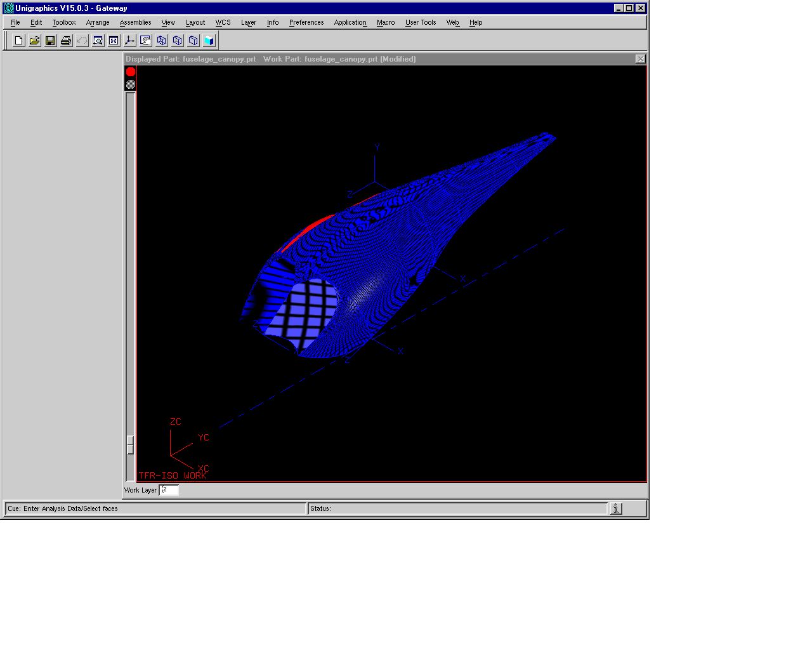Open a part with the folder icon
This screenshot has height=650, width=812.
tap(35, 41)
